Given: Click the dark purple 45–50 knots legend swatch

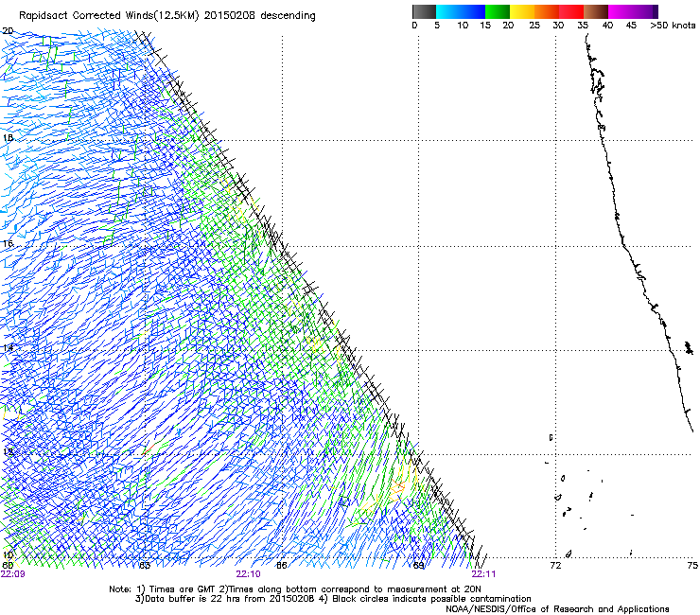Looking at the screenshot, I should (x=645, y=11).
